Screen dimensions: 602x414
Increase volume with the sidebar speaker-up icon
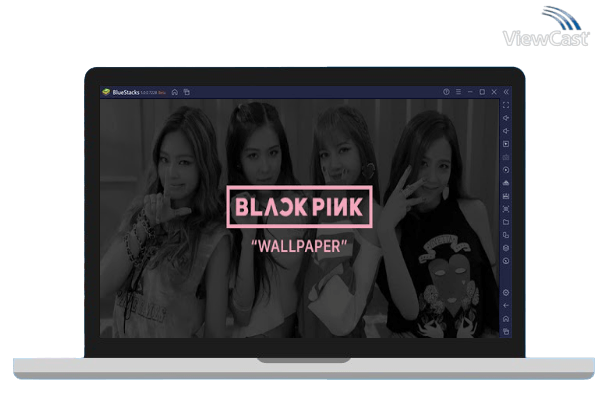click(x=506, y=118)
